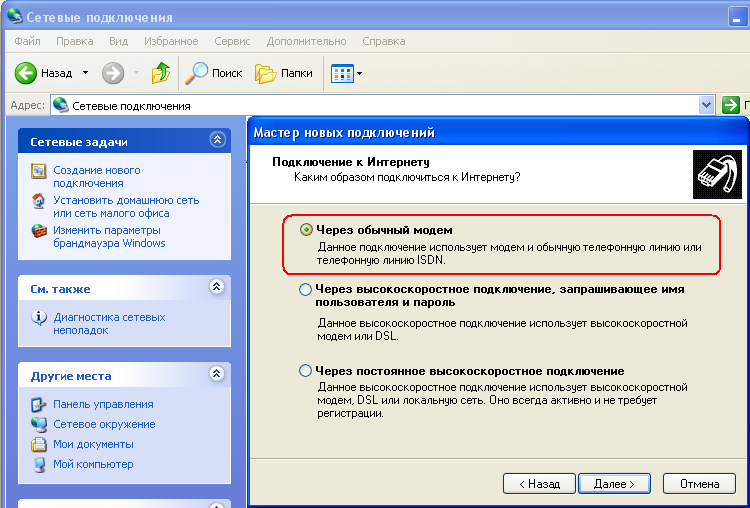750x508 pixels.
Task: Click the green Back arrow icon
Action: (25, 73)
